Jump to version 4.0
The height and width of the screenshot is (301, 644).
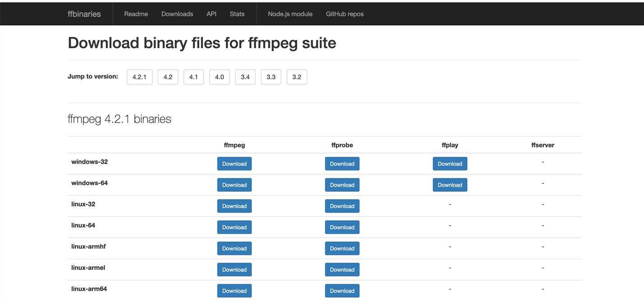(219, 77)
